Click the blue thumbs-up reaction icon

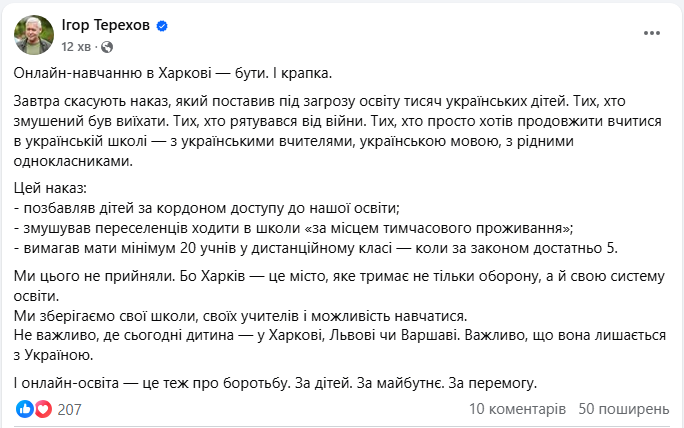pyautogui.click(x=25, y=409)
